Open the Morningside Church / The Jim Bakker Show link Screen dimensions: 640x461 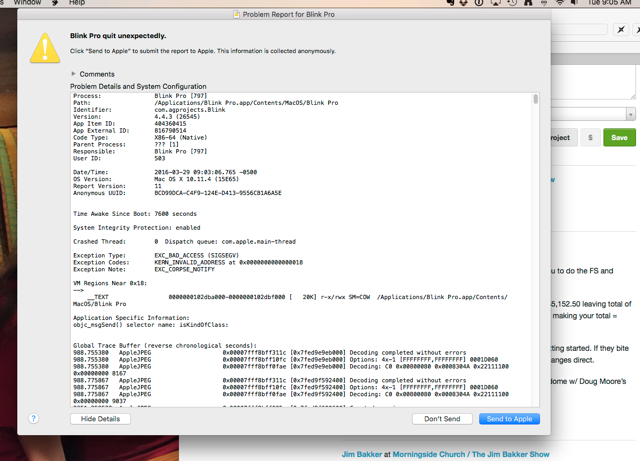coord(471,454)
